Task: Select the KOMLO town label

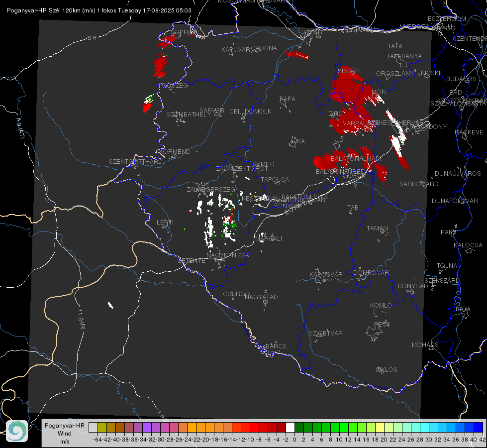Action: [x=381, y=306]
